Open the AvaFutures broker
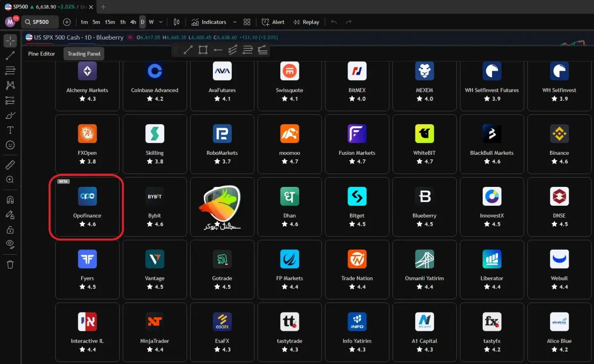This screenshot has height=364, width=594. click(x=222, y=85)
